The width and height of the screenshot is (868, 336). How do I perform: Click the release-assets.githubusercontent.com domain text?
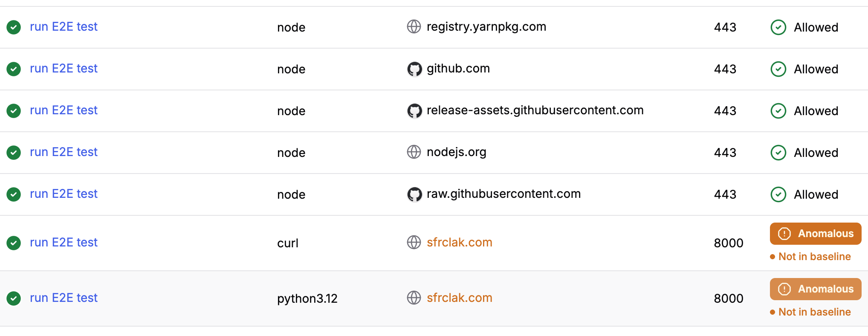pos(535,110)
